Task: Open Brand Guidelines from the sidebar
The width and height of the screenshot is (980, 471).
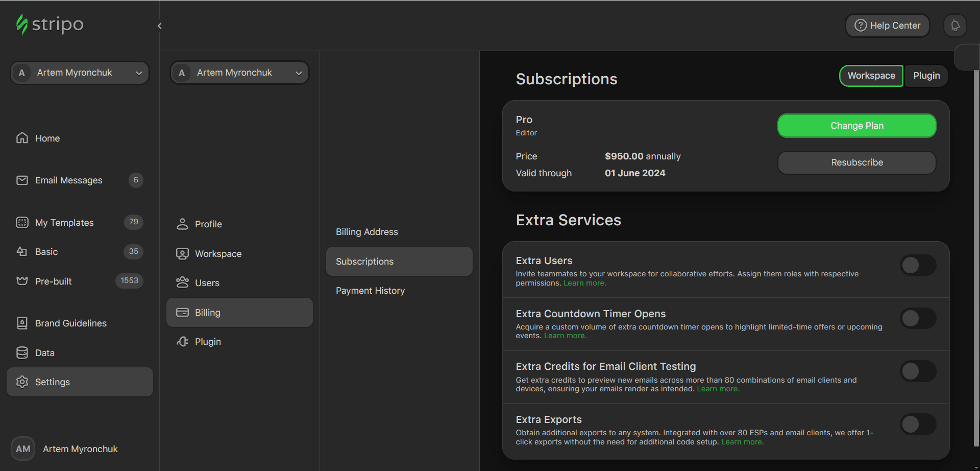Action: [71, 323]
